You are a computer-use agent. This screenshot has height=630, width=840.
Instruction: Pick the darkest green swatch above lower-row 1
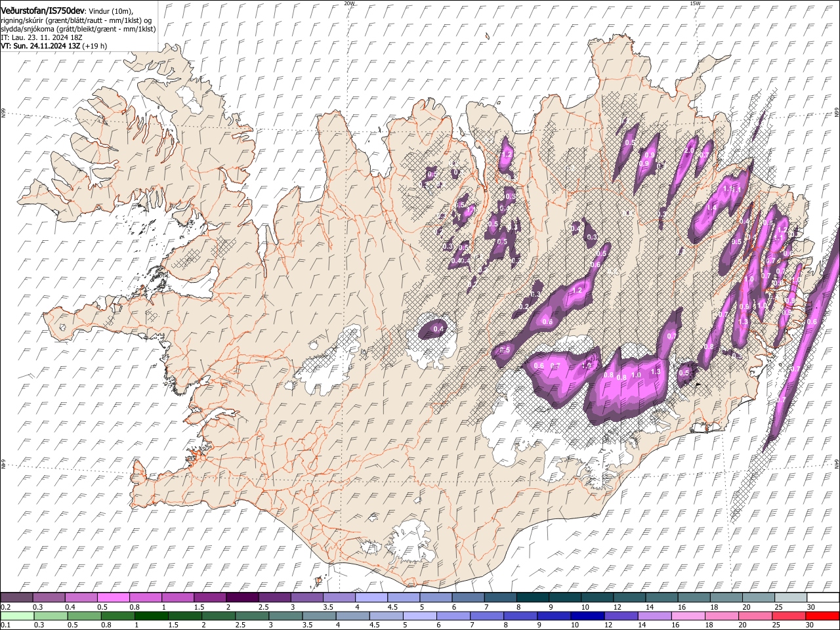pyautogui.click(x=152, y=616)
